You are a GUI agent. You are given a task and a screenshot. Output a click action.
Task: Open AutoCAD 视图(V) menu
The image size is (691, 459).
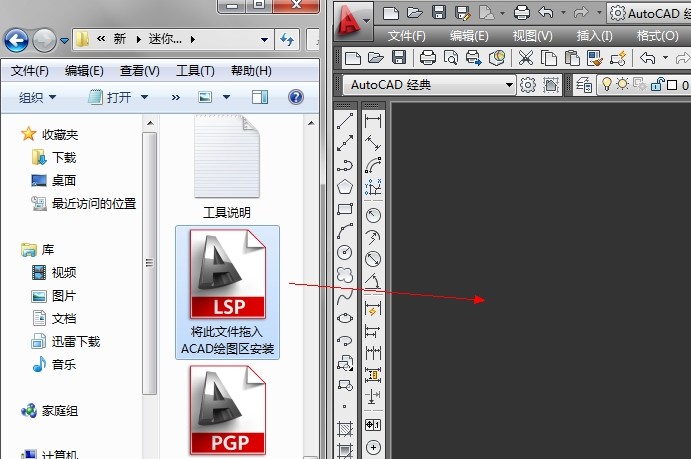[x=532, y=36]
